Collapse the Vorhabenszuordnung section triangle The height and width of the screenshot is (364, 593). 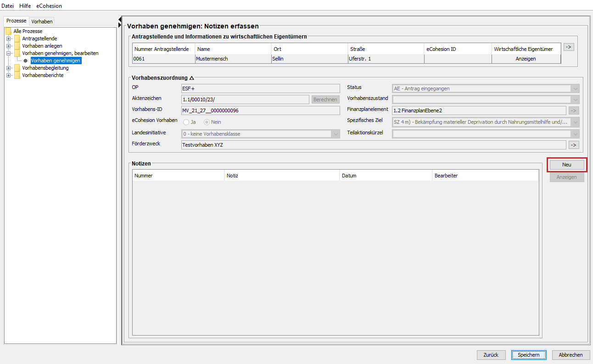[192, 78]
